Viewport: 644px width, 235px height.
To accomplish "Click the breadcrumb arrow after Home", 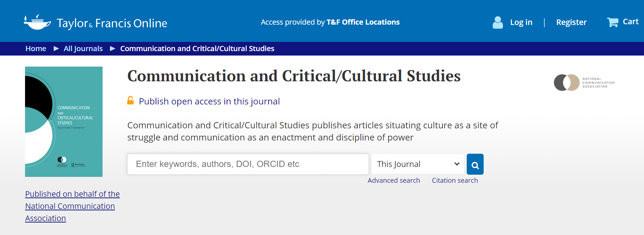I will 56,49.
